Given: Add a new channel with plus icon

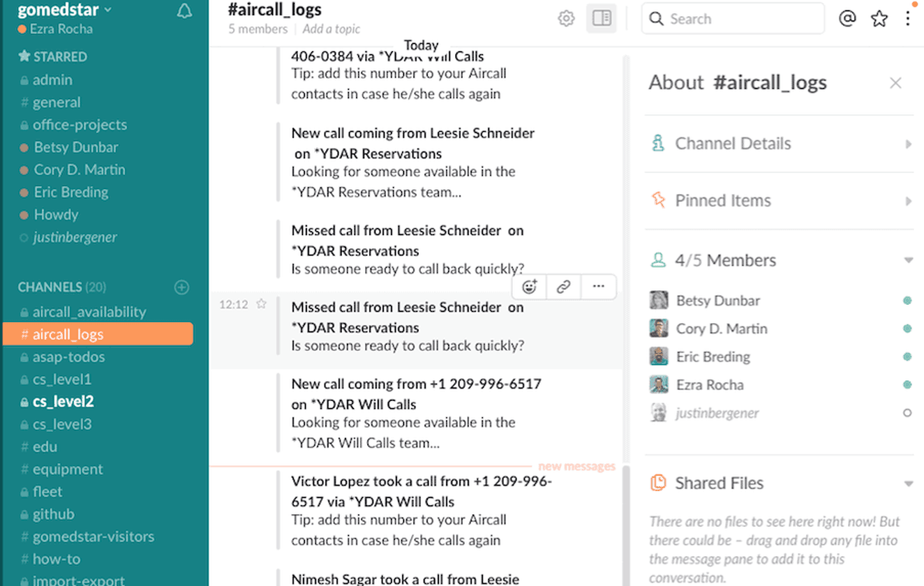Looking at the screenshot, I should point(181,287).
